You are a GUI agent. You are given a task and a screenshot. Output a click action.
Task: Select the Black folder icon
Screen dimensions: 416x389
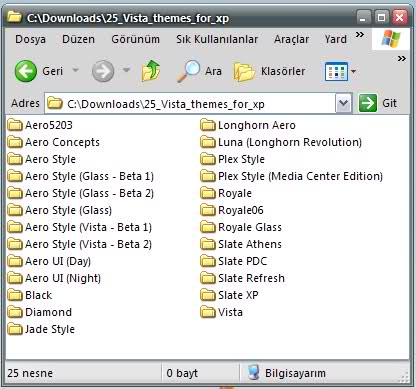pos(15,295)
